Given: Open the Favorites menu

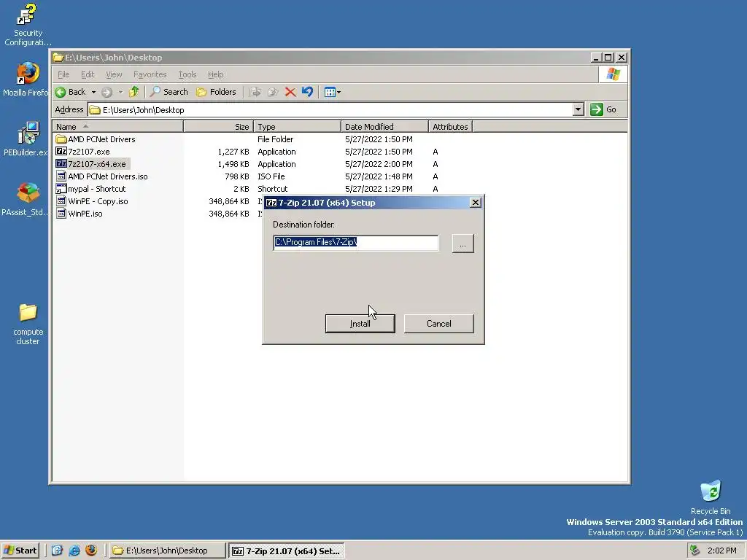Looking at the screenshot, I should pos(150,74).
